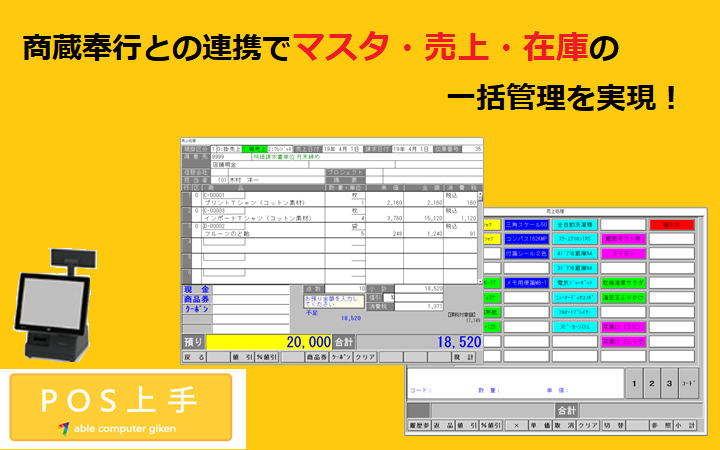
Task: Select the 0:掛売上 transaction type option
Action: click(x=227, y=149)
